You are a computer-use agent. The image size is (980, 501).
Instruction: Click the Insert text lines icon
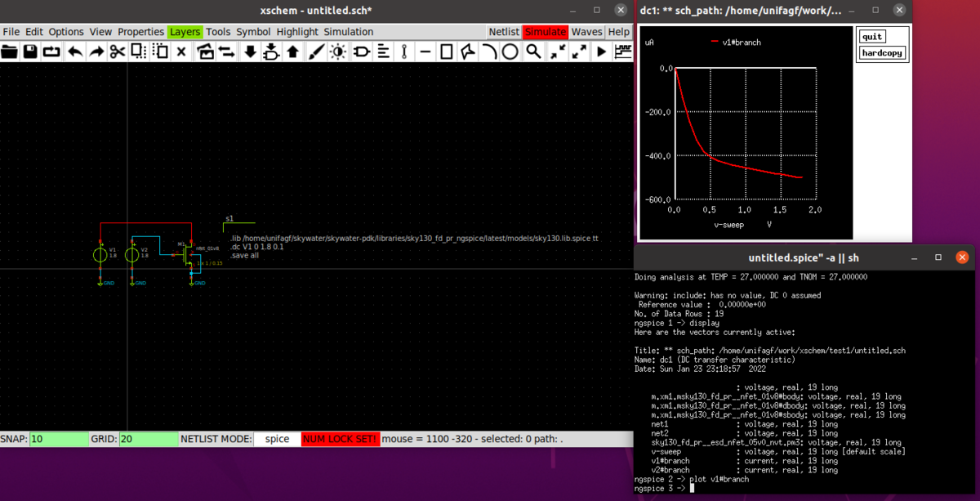[x=381, y=51]
